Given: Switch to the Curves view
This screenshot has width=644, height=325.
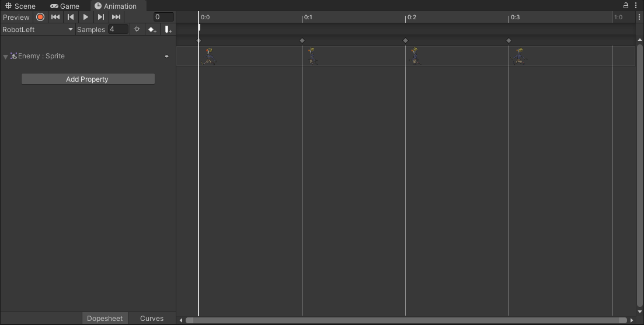Looking at the screenshot, I should pos(152,319).
